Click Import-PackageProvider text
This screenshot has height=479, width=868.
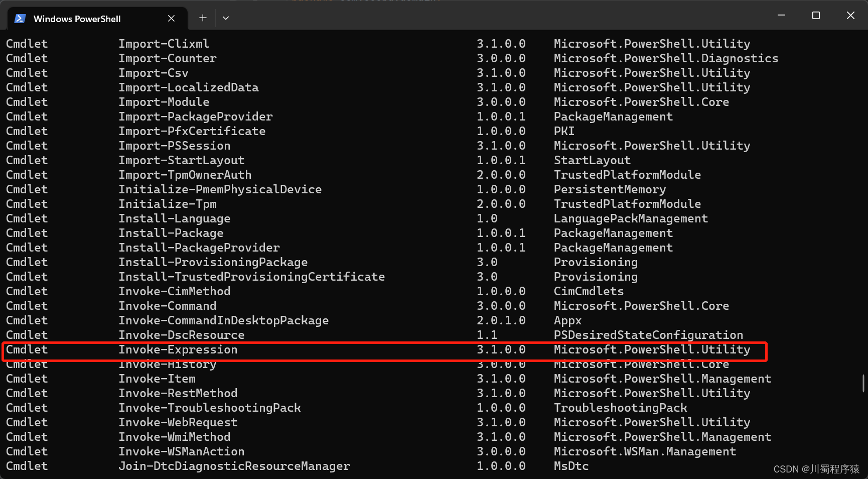196,116
